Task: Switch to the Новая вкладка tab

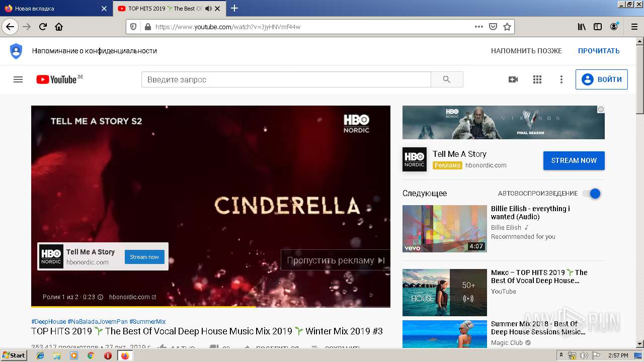Action: coord(55,9)
